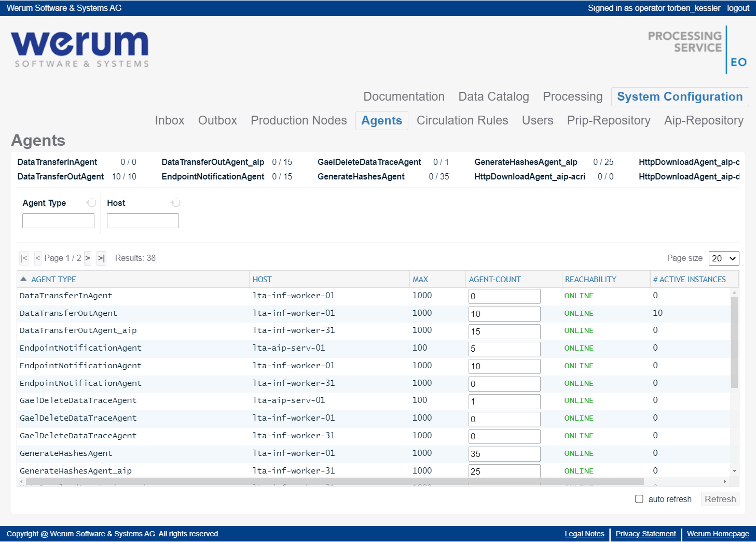Image resolution: width=756 pixels, height=542 pixels.
Task: Open the Processing menu
Action: click(x=572, y=96)
